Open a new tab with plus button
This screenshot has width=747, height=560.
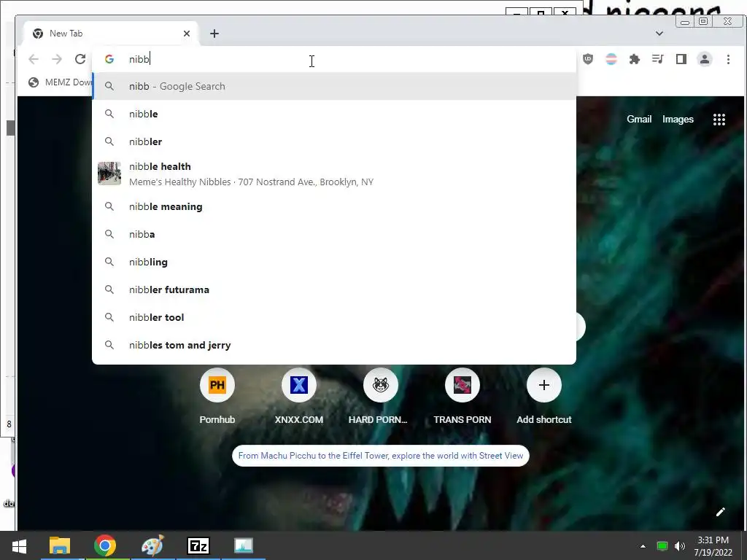point(214,34)
